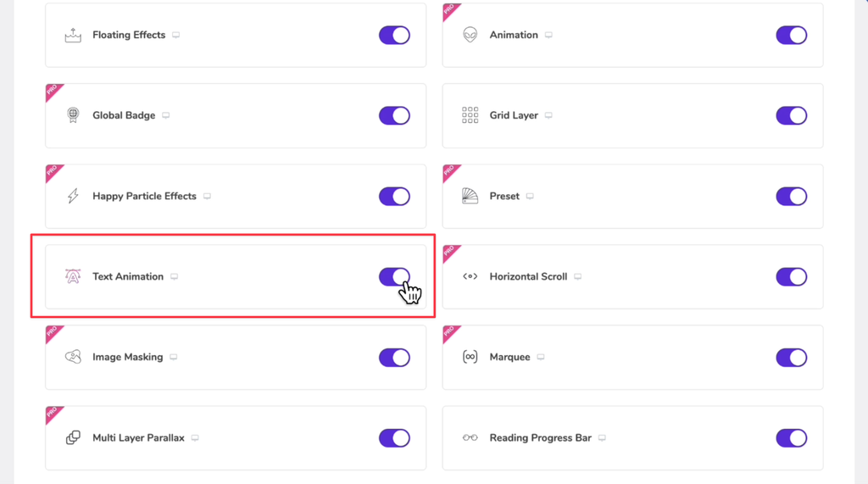This screenshot has width=868, height=484.
Task: Click the Global Badge ribbon icon
Action: (x=73, y=115)
